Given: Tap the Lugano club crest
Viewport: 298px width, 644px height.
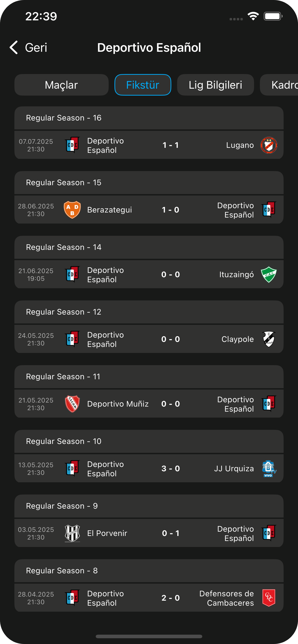Looking at the screenshot, I should (x=269, y=145).
